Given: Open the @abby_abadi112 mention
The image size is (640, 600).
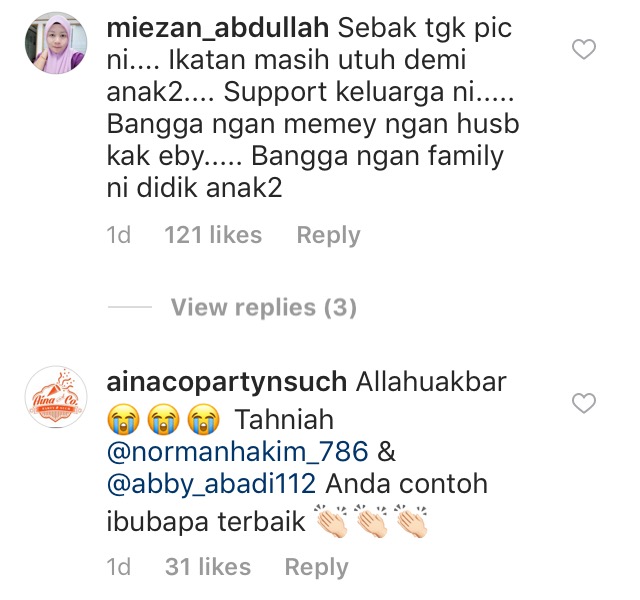Looking at the screenshot, I should click(x=211, y=484).
